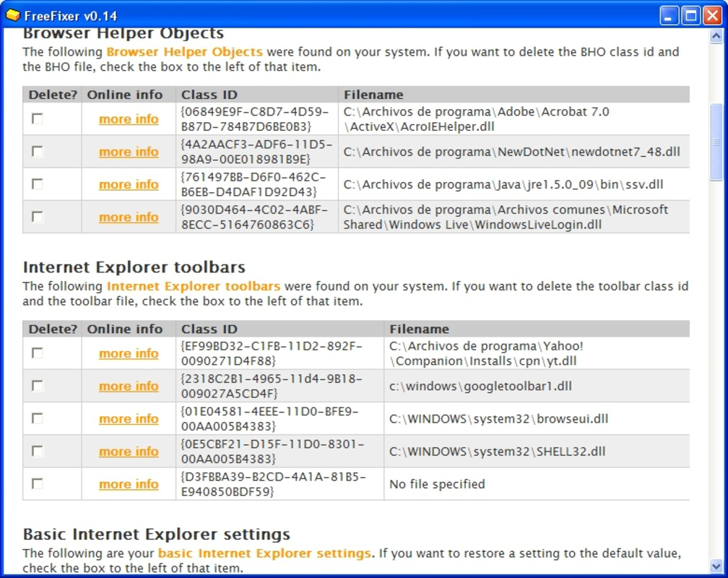The height and width of the screenshot is (578, 728).
Task: Open more info for newdotnet7_48.dll
Action: coord(129,152)
